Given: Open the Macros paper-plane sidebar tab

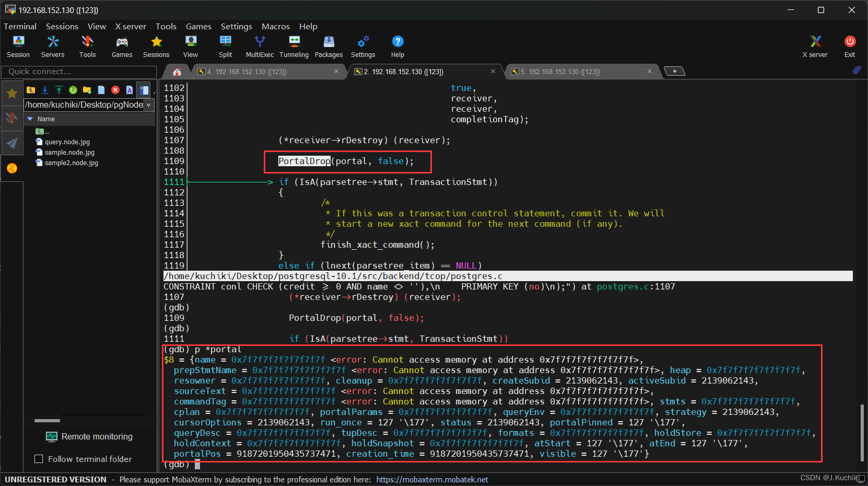Looking at the screenshot, I should point(12,143).
